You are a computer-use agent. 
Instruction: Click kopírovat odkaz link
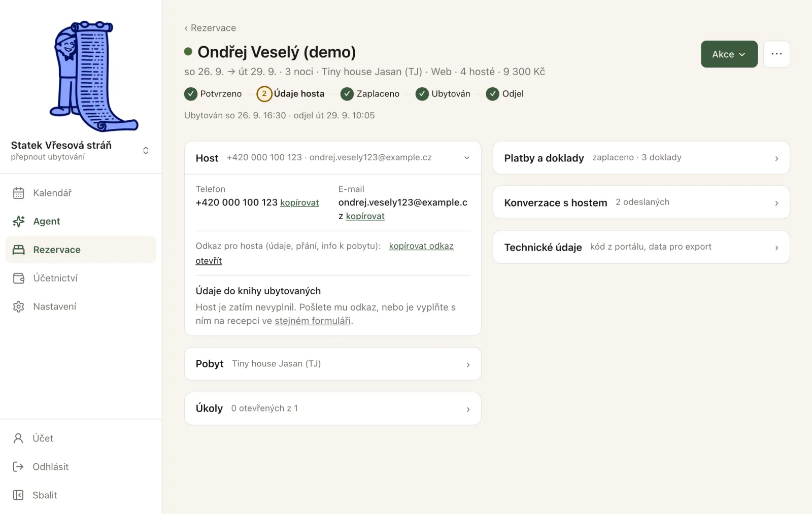pyautogui.click(x=421, y=246)
